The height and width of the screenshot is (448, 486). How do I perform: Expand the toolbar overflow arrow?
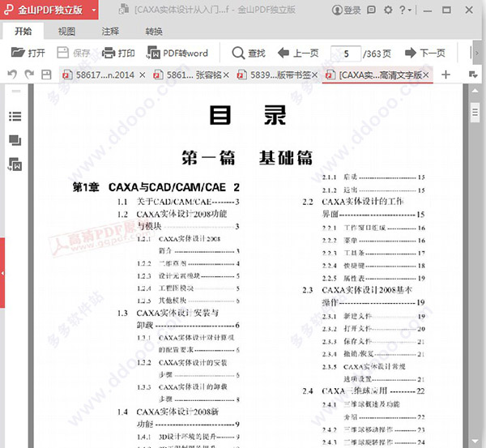(477, 53)
